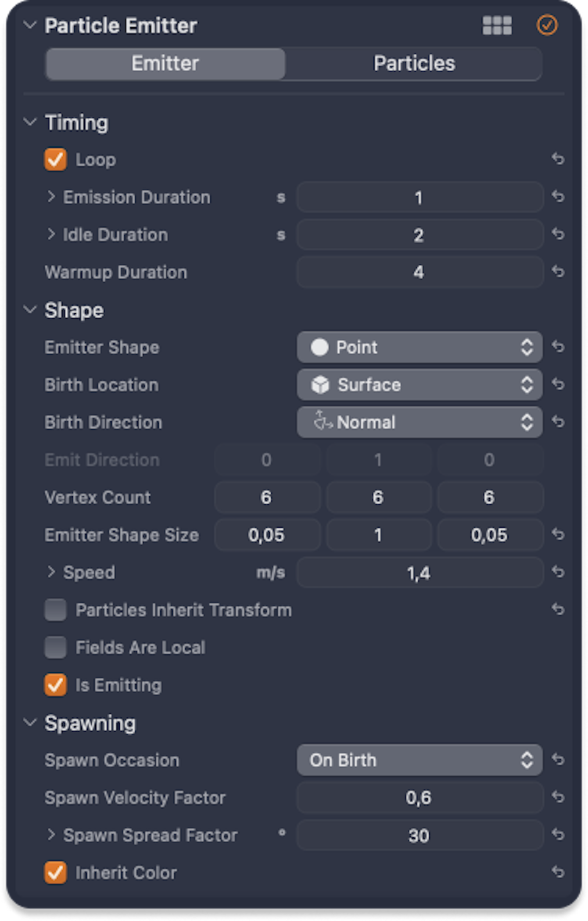Select the Emitter tab

(x=165, y=63)
